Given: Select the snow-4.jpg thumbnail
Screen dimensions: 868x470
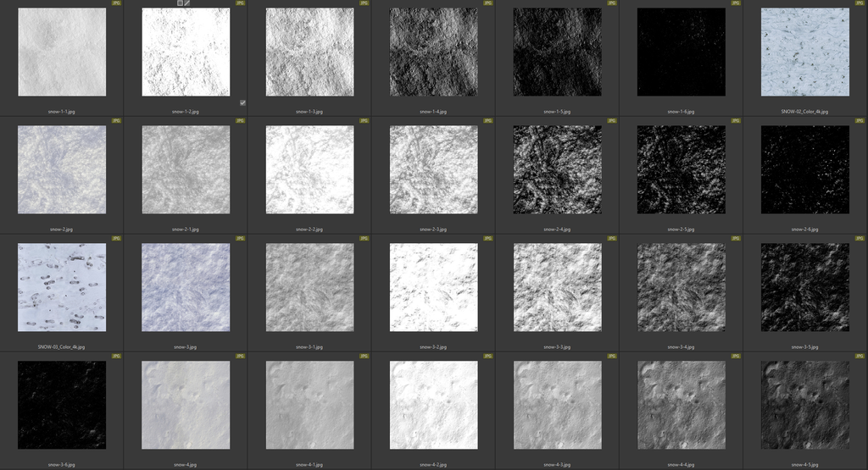Looking at the screenshot, I should point(186,406).
